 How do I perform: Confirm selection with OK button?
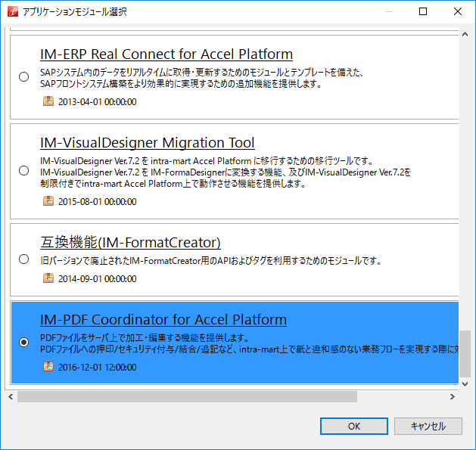(x=354, y=426)
